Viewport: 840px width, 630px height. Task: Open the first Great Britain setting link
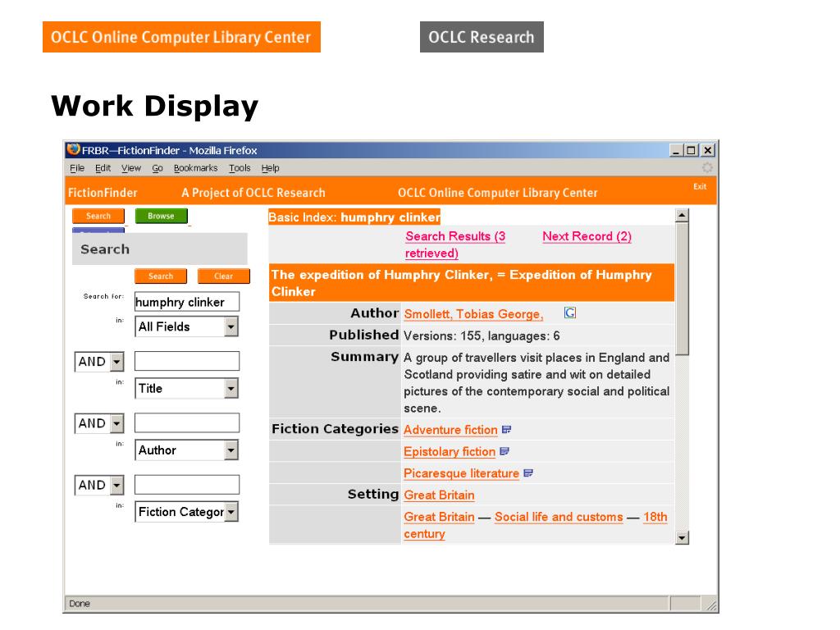[x=440, y=495]
